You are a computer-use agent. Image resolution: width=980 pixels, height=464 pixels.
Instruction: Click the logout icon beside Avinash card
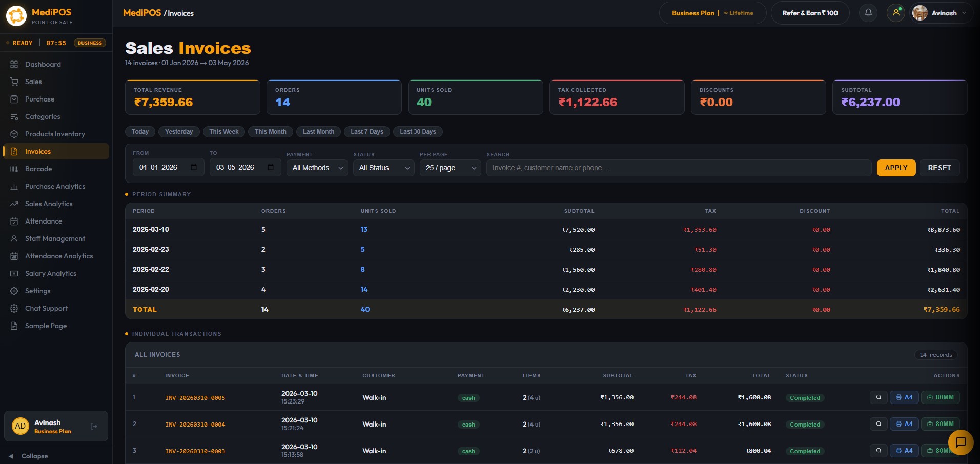tap(94, 426)
